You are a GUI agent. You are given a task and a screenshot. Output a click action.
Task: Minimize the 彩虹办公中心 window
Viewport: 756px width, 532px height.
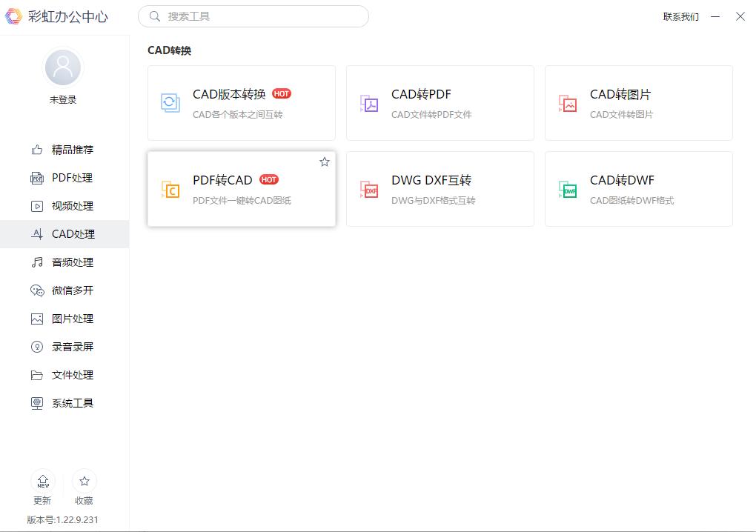click(x=715, y=17)
